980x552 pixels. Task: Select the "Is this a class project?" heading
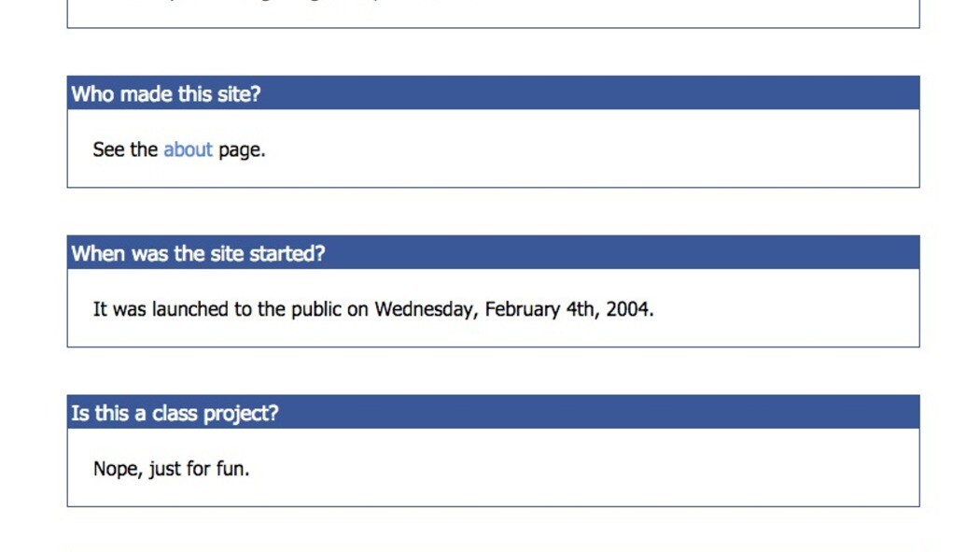point(175,413)
